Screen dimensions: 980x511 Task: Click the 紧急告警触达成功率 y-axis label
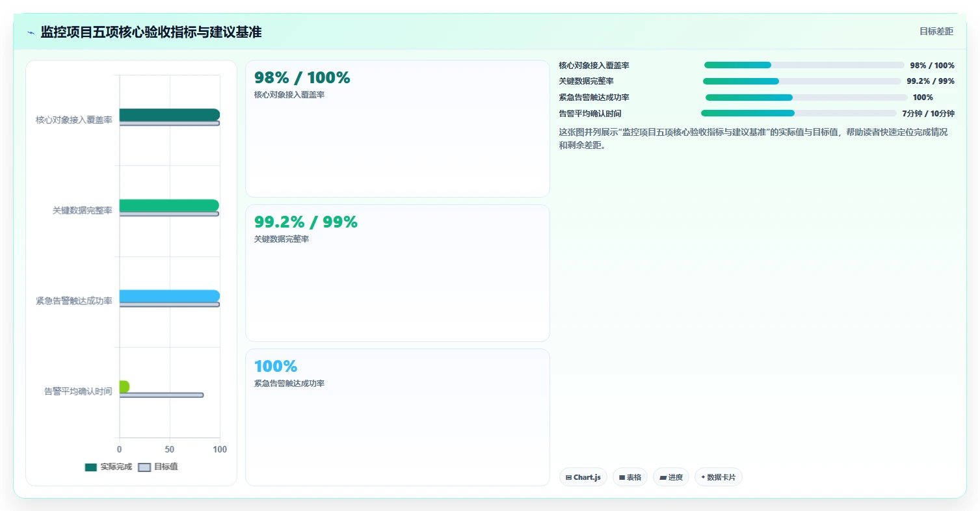(x=74, y=301)
